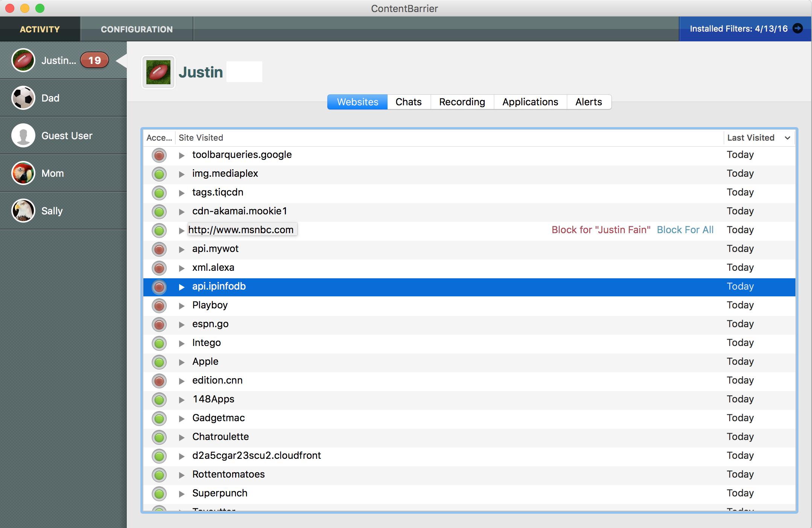Image resolution: width=812 pixels, height=528 pixels.
Task: Click green status dot for Superpunch
Action: point(159,493)
